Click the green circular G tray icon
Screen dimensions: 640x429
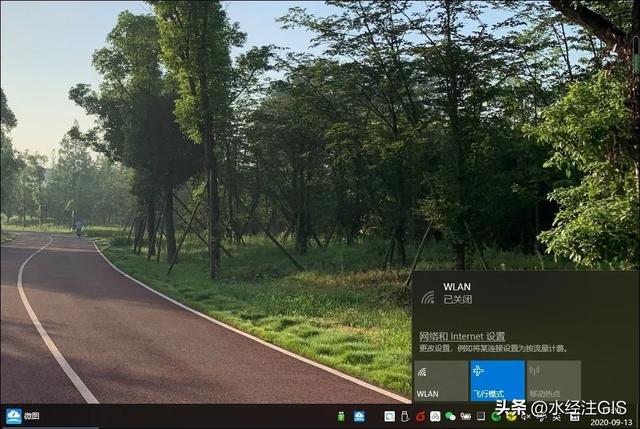pyautogui.click(x=496, y=417)
